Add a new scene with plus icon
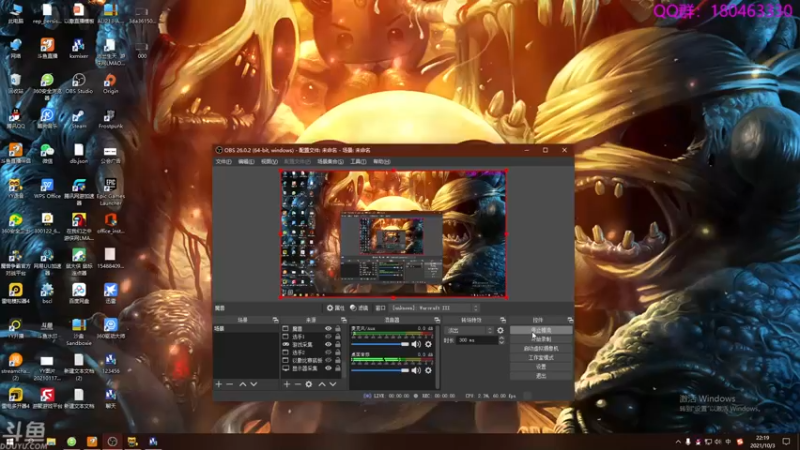This screenshot has height=450, width=800. (219, 384)
